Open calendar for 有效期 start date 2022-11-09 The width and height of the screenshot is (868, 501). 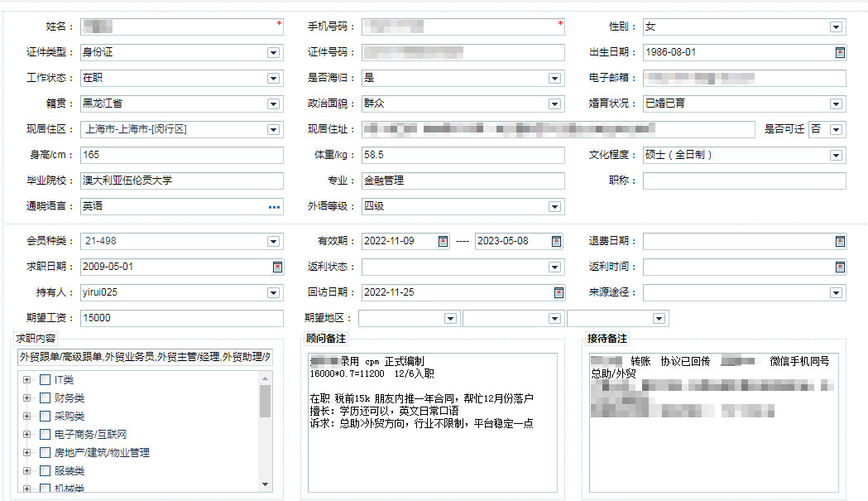click(443, 241)
